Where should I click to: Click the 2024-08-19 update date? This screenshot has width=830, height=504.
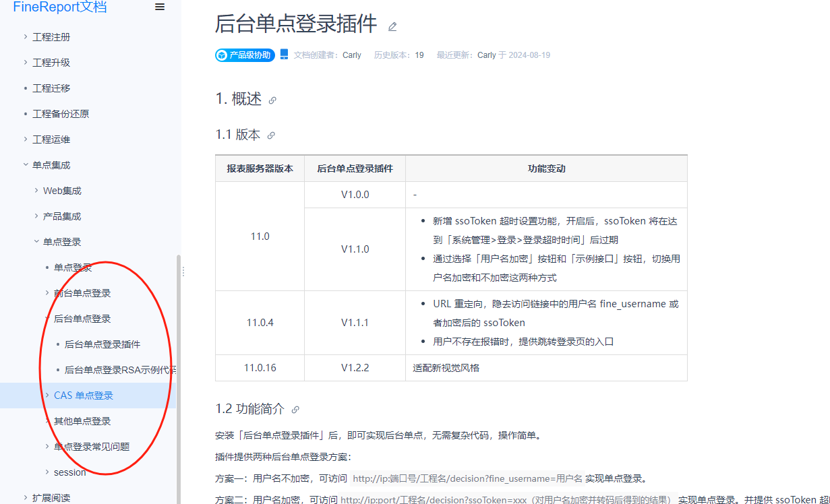click(529, 55)
